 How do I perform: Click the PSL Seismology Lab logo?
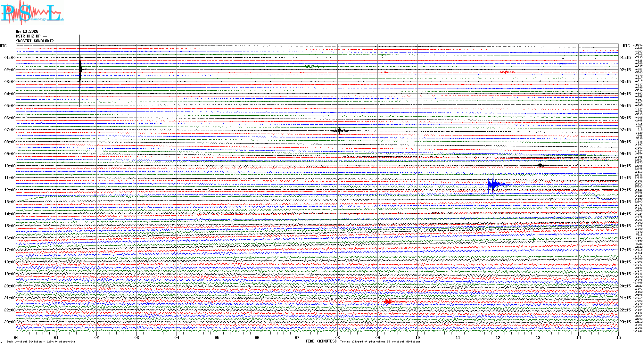[x=32, y=13]
